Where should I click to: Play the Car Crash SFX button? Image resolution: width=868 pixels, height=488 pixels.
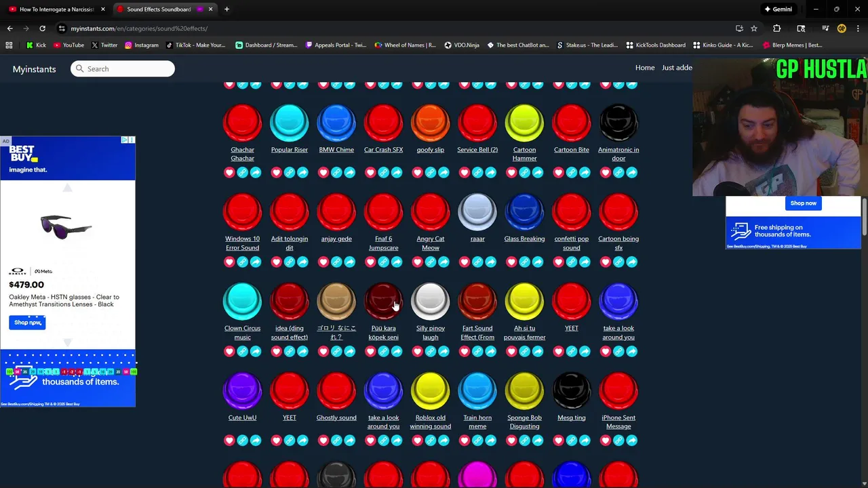[x=383, y=123]
